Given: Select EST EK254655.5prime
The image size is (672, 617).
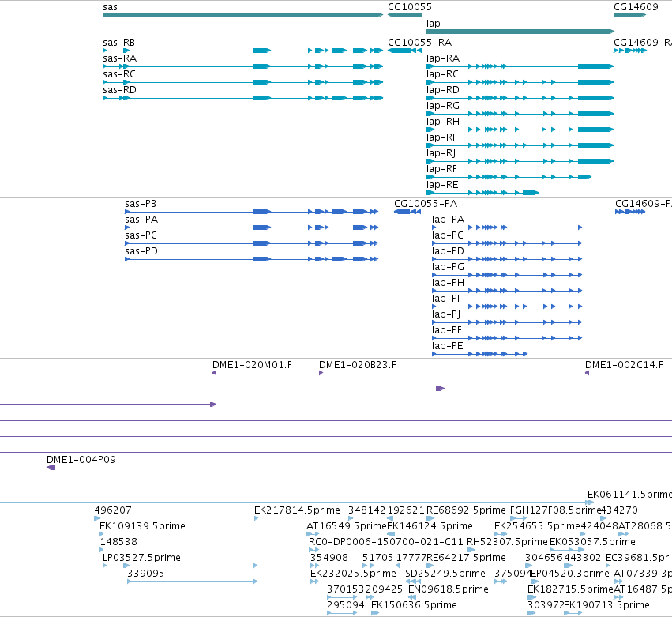Looking at the screenshot, I should click(x=537, y=526).
